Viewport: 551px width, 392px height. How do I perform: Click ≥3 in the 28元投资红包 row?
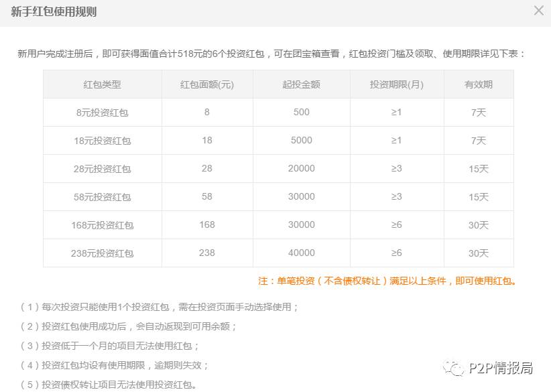[397, 168]
